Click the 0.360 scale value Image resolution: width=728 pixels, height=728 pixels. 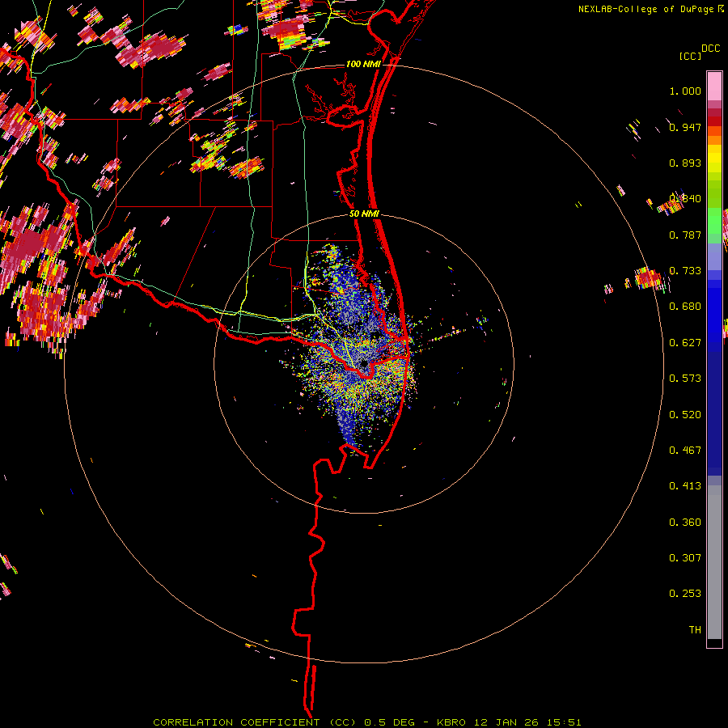pyautogui.click(x=685, y=523)
